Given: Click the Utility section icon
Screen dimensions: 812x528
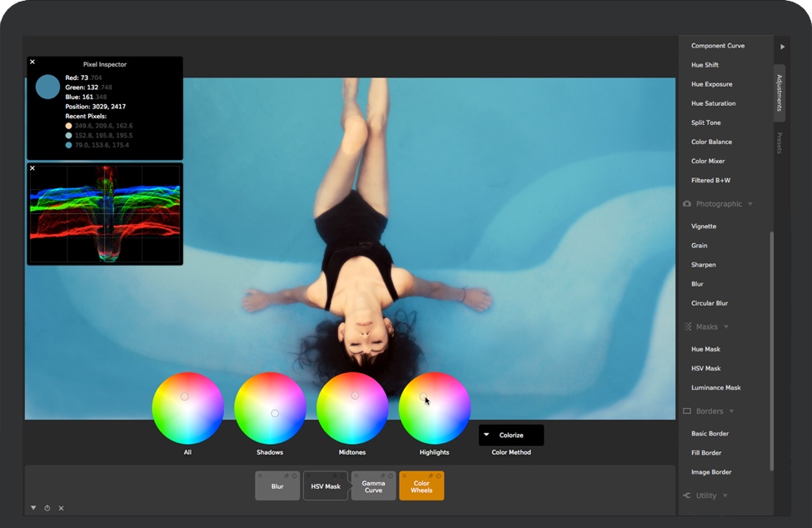Looking at the screenshot, I should [x=687, y=496].
